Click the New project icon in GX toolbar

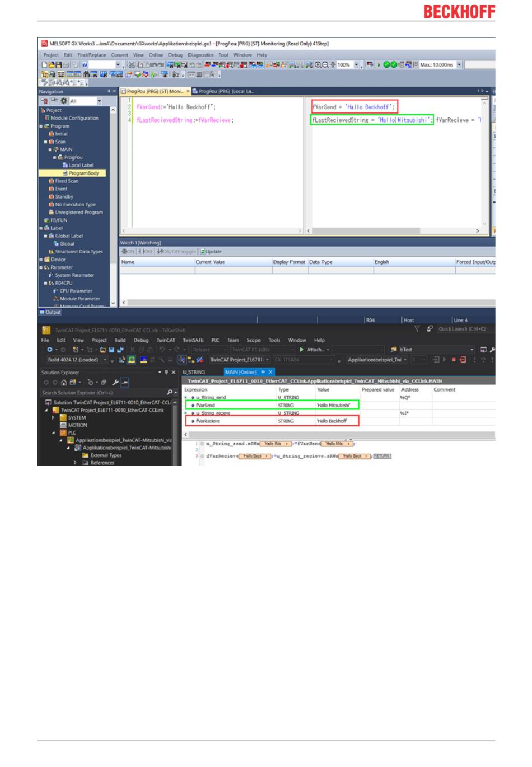point(44,65)
